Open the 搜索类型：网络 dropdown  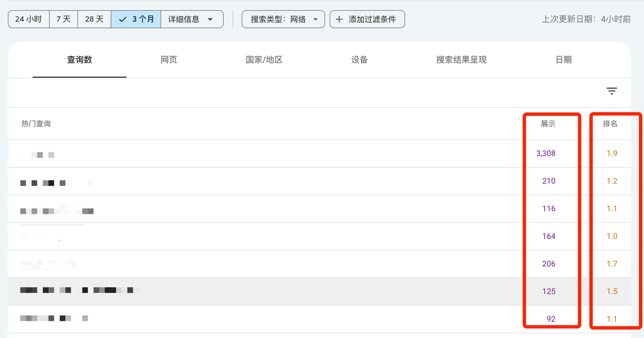(283, 19)
